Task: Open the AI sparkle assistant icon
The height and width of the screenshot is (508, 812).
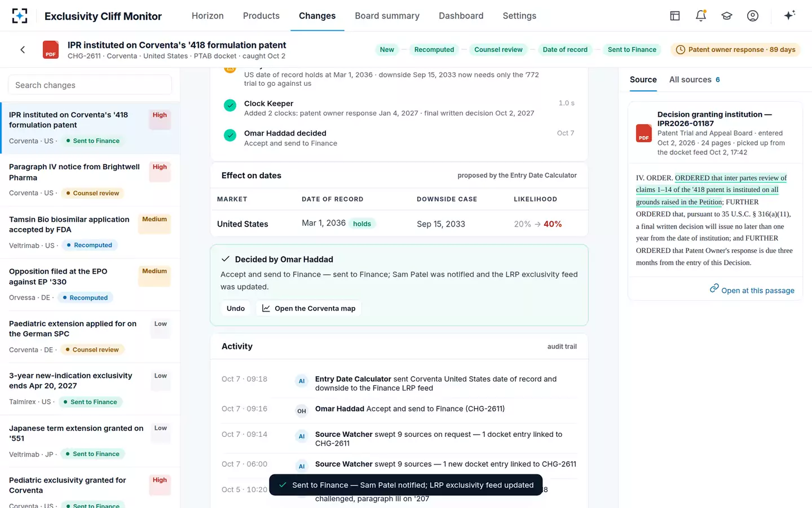Action: point(789,15)
